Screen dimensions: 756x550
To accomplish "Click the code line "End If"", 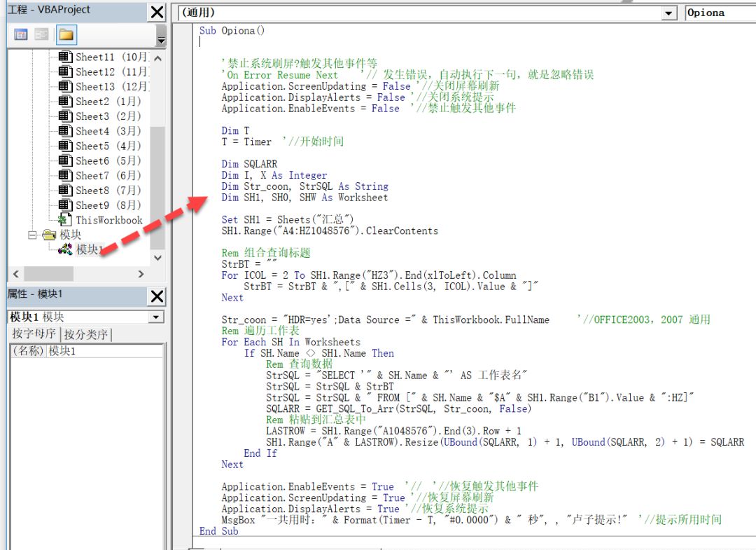I will (x=260, y=453).
